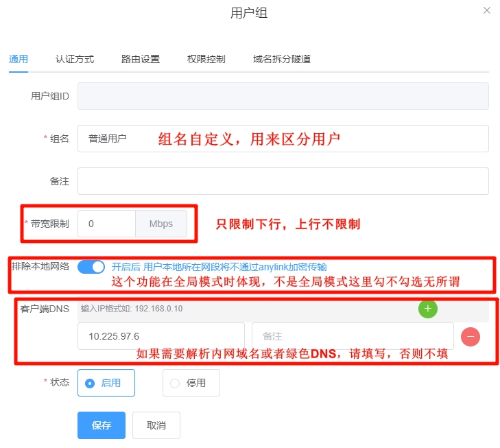Select the 停用 status radio button

pos(191,383)
